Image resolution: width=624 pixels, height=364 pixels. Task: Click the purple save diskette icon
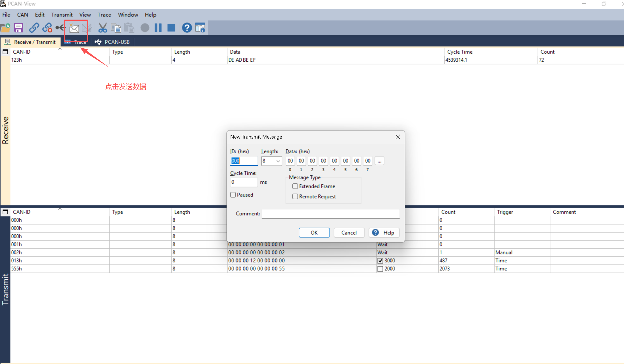click(x=18, y=28)
